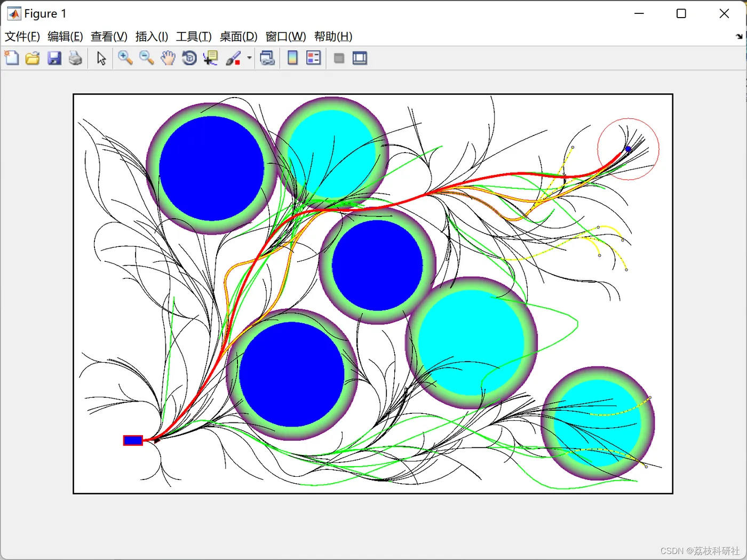Create a new figure from the toolbar
The width and height of the screenshot is (747, 560).
[12, 58]
